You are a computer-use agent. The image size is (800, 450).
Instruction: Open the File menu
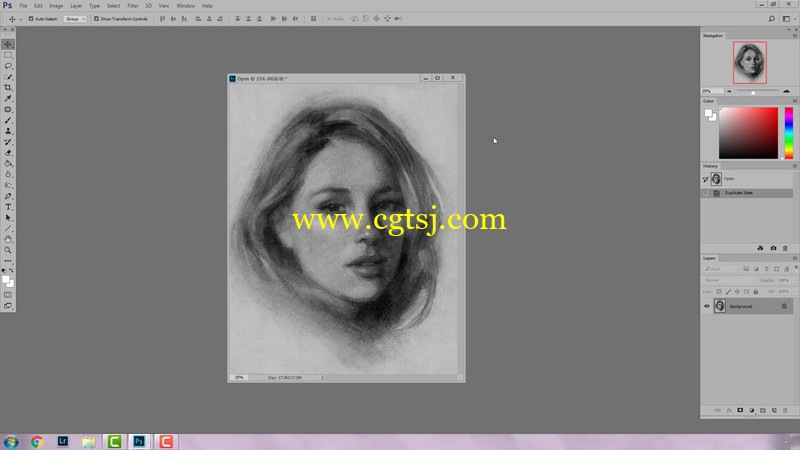pyautogui.click(x=23, y=6)
